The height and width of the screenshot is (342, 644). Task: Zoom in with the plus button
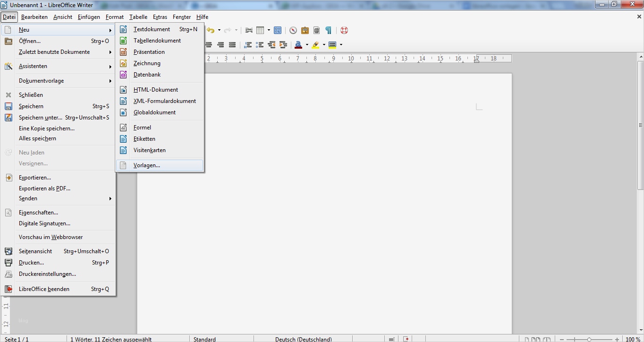(x=617, y=339)
